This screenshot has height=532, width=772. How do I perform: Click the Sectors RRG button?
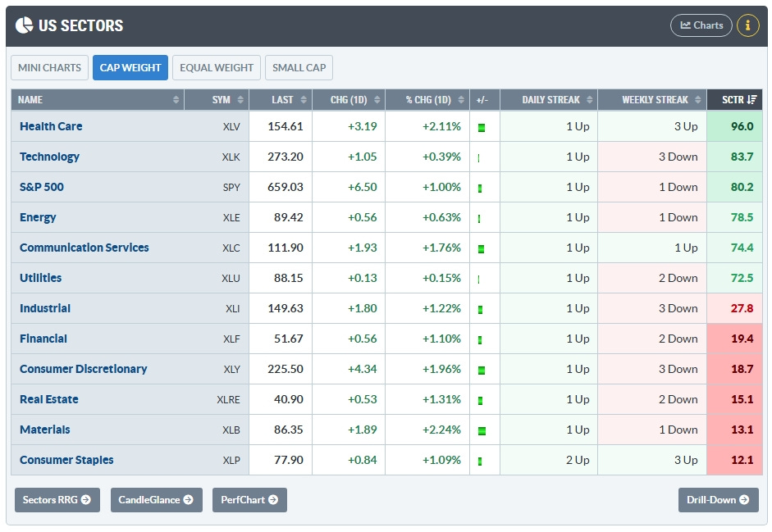coord(57,500)
